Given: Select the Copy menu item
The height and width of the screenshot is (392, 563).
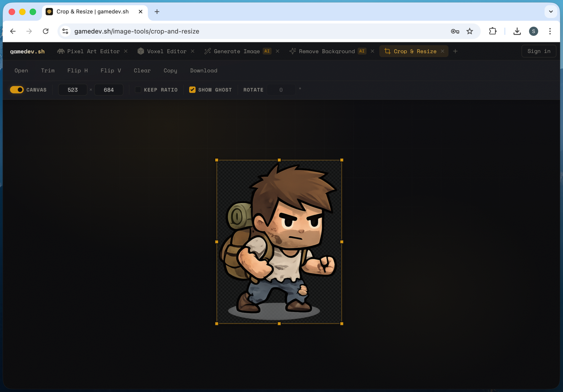Looking at the screenshot, I should point(170,71).
